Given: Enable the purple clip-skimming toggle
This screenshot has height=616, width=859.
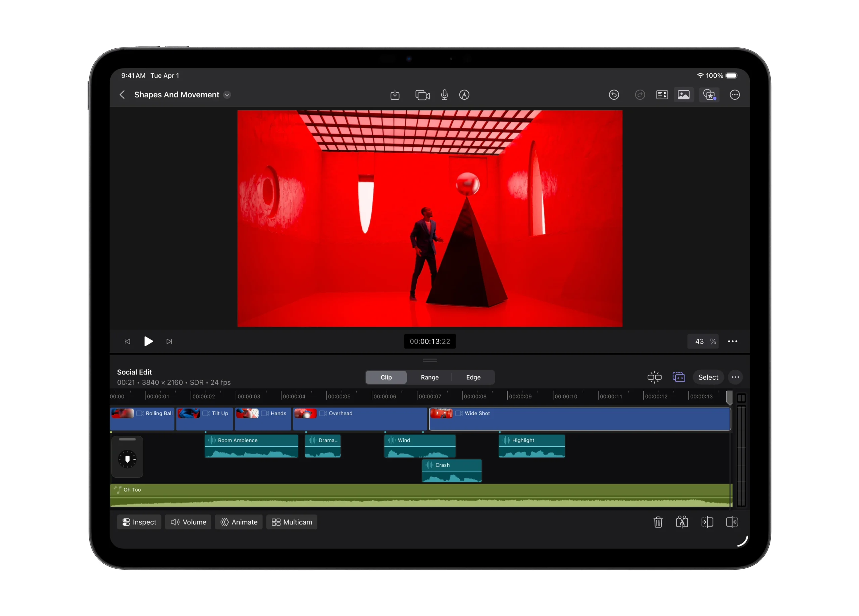Looking at the screenshot, I should click(679, 377).
